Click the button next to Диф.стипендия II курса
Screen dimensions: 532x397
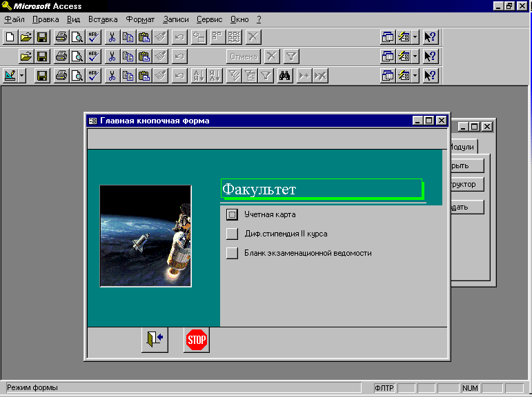pos(232,234)
